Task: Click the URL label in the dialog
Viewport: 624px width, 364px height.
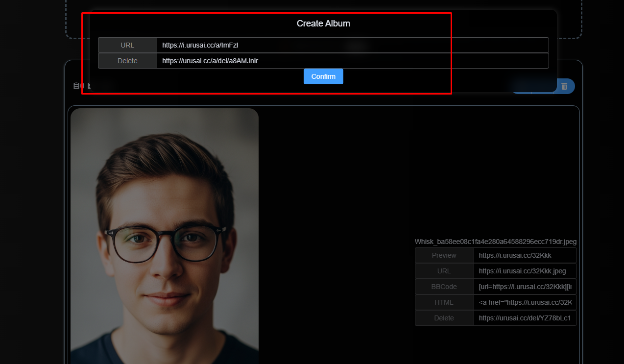Action: 127,45
